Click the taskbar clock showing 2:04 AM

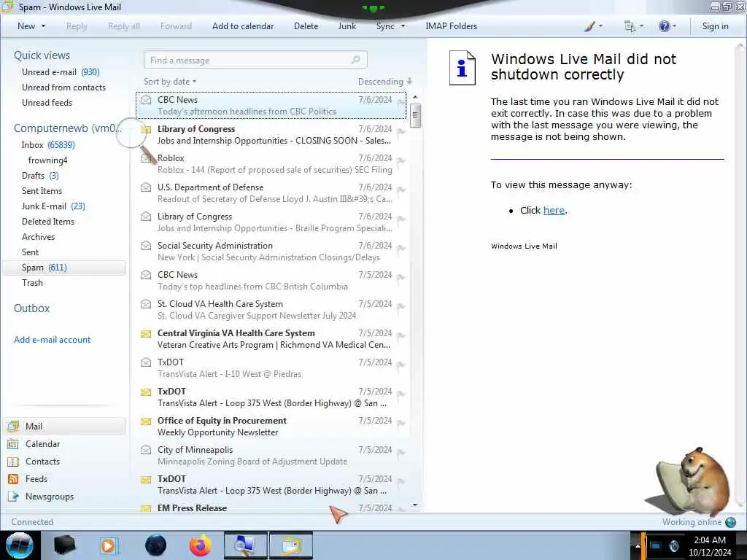click(710, 545)
